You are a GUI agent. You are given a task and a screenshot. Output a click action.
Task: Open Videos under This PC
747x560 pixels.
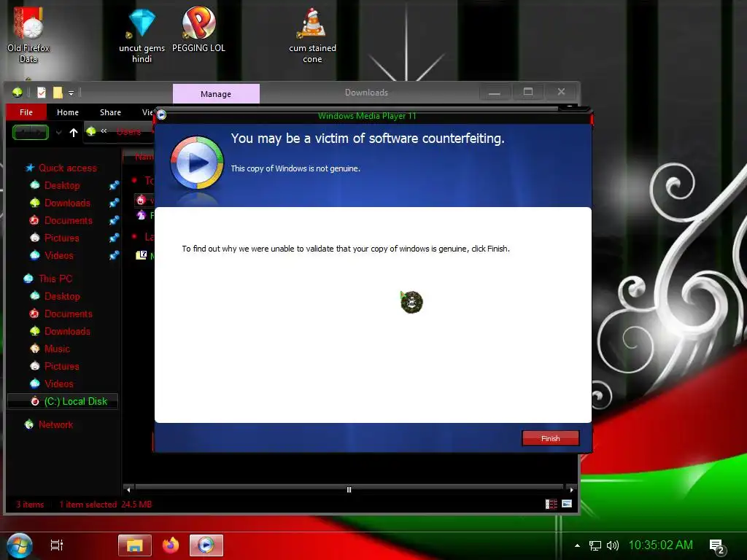point(58,384)
